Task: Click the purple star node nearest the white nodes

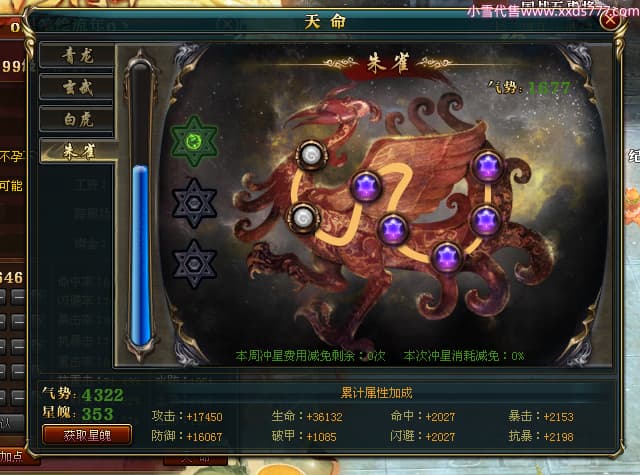Action: (x=366, y=186)
